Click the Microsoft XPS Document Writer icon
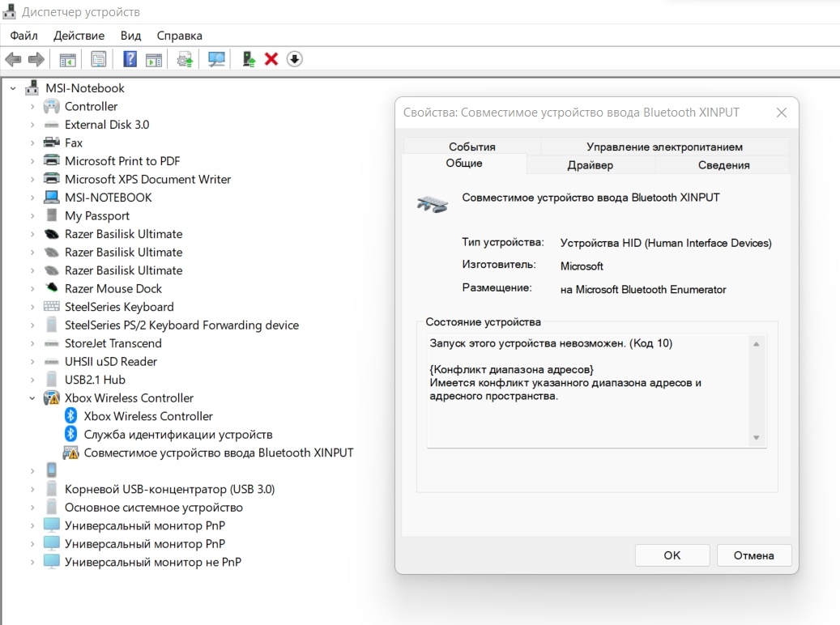Screen dimensions: 840x625 click(51, 179)
